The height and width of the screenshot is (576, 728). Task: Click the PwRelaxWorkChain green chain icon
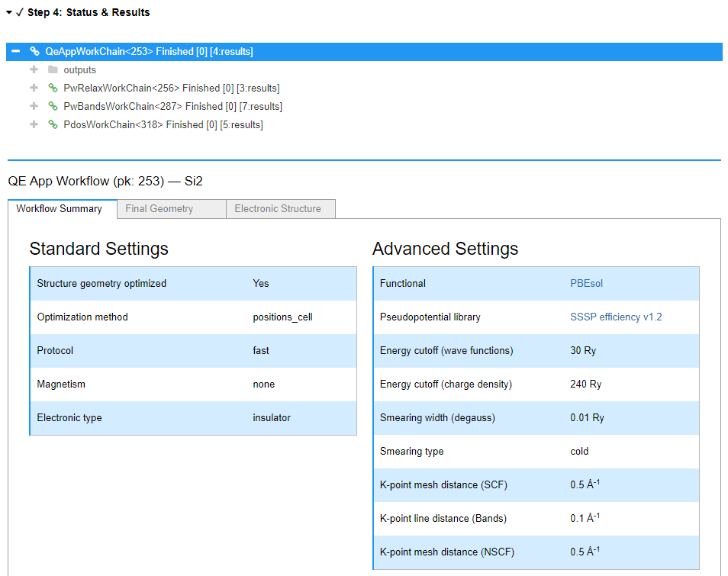coord(53,88)
